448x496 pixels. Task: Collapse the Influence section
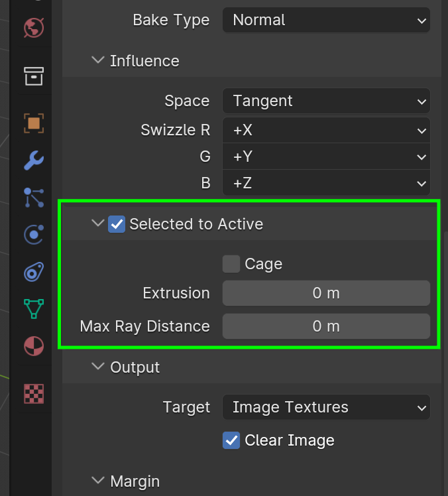point(98,61)
